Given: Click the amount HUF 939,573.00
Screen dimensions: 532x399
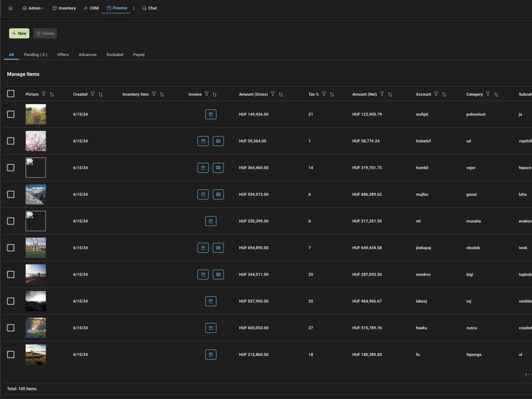Looking at the screenshot, I should pos(253,194).
